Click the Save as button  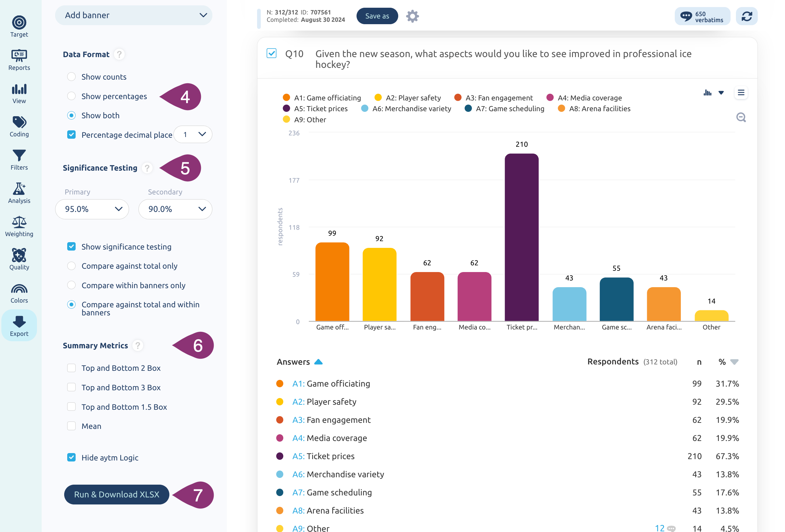click(x=377, y=16)
